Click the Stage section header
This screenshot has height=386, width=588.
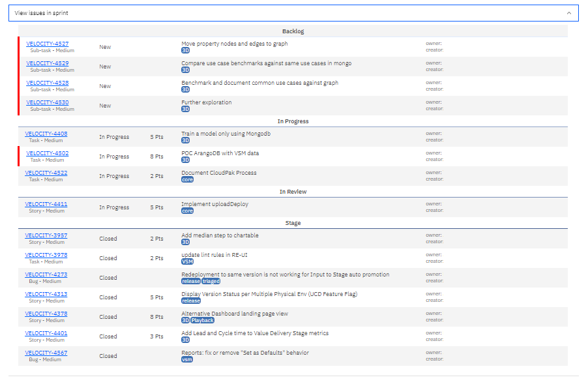[x=293, y=223]
